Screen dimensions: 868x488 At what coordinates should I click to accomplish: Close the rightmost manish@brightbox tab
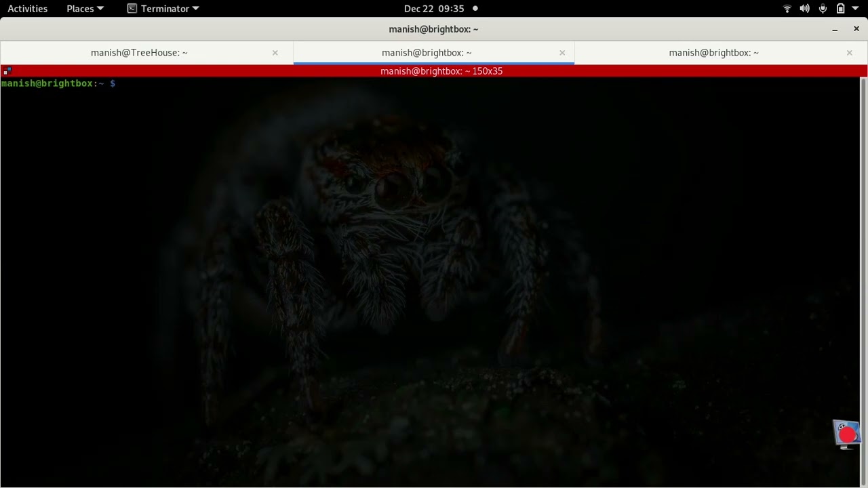click(x=849, y=53)
